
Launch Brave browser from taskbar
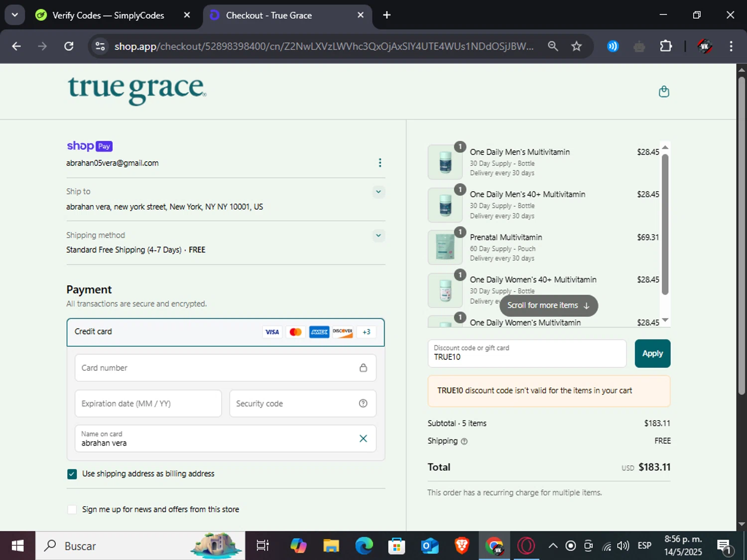pyautogui.click(x=462, y=546)
